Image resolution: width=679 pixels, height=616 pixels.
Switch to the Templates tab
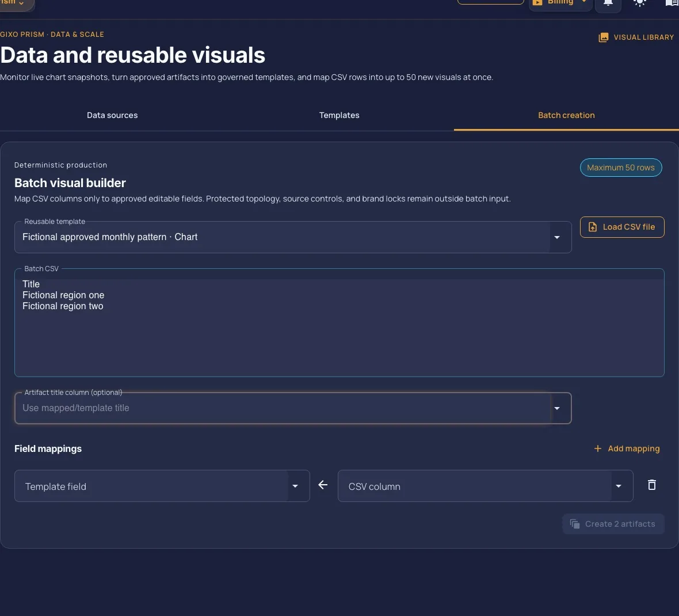pyautogui.click(x=339, y=115)
